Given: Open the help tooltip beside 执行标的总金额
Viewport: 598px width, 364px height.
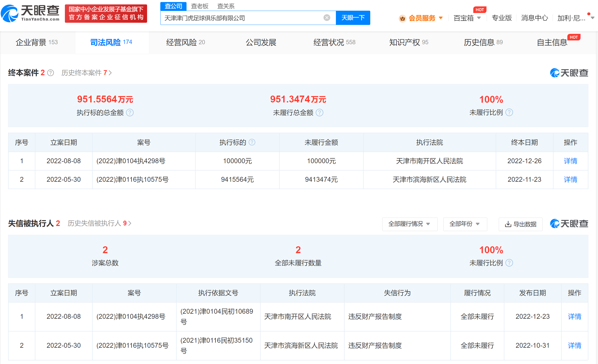Looking at the screenshot, I should pos(130,113).
